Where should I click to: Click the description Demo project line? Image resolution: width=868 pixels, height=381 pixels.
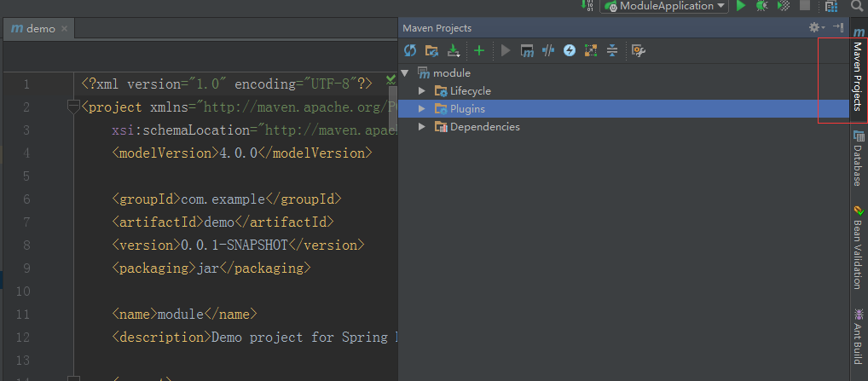point(255,338)
